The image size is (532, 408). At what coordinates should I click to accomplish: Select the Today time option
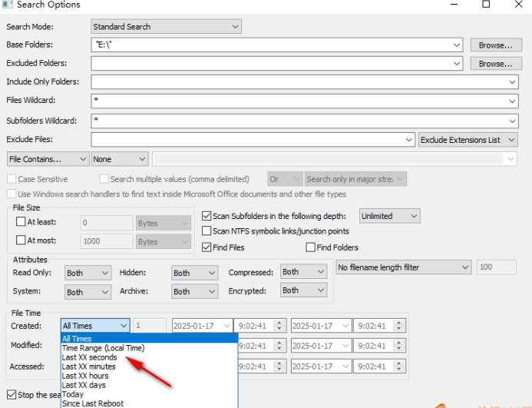(73, 394)
